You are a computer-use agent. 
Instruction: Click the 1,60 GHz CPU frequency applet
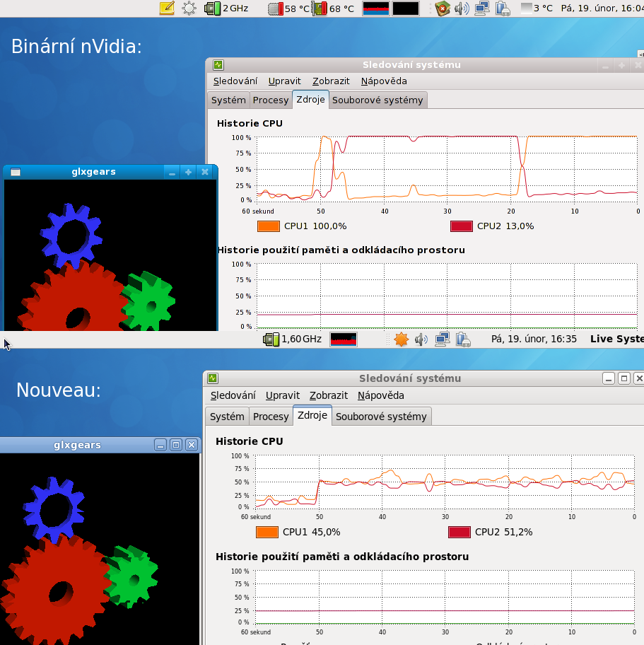[x=293, y=339]
